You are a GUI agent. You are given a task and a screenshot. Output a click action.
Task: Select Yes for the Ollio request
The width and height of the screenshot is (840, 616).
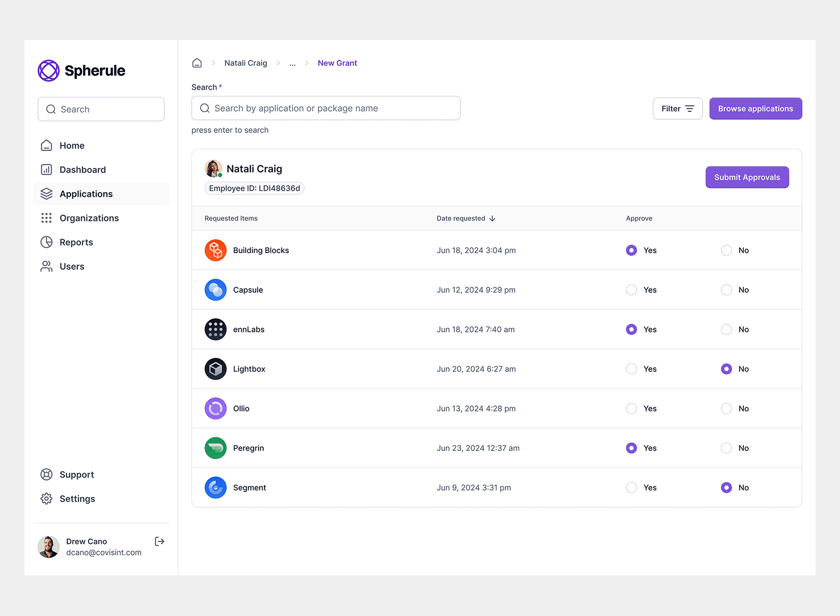click(631, 408)
